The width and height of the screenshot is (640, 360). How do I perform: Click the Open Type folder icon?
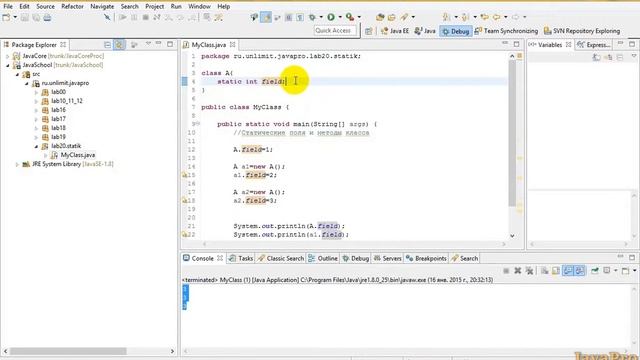click(392, 17)
